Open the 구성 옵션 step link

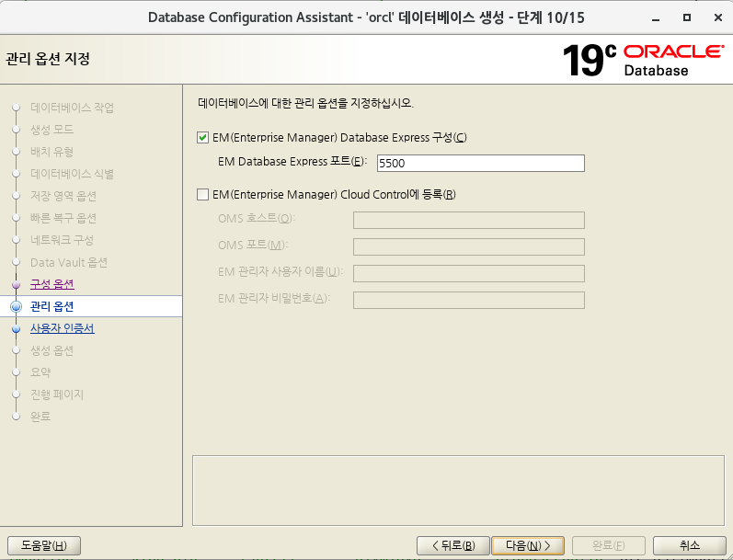click(x=52, y=284)
